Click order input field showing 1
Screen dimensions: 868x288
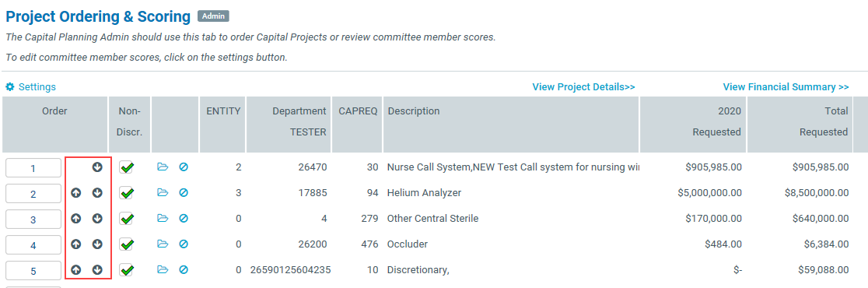[x=33, y=168]
